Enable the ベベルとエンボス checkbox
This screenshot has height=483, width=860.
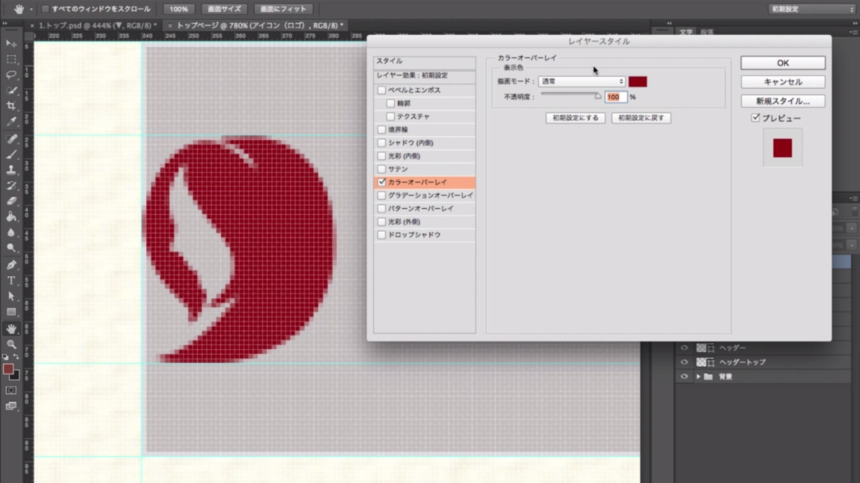pyautogui.click(x=382, y=90)
